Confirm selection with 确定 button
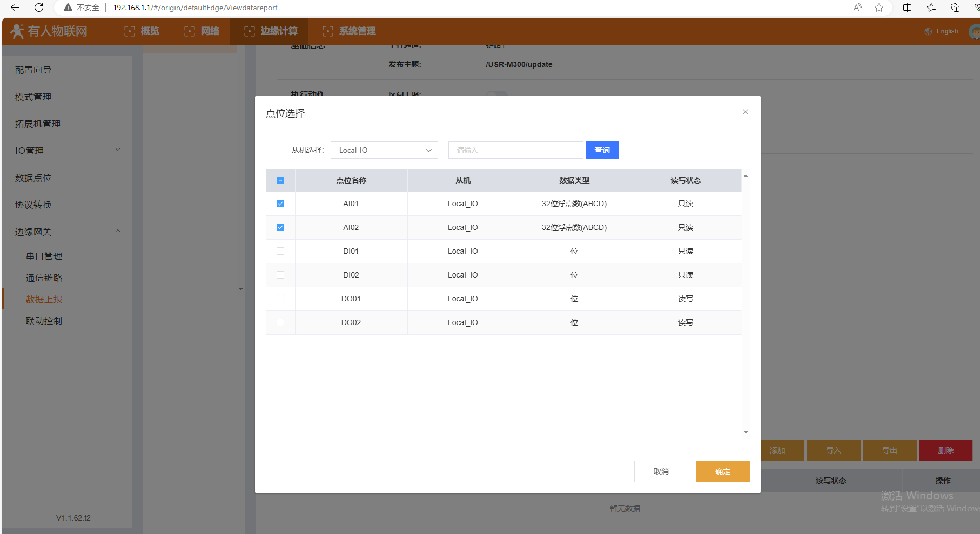 [x=722, y=471]
